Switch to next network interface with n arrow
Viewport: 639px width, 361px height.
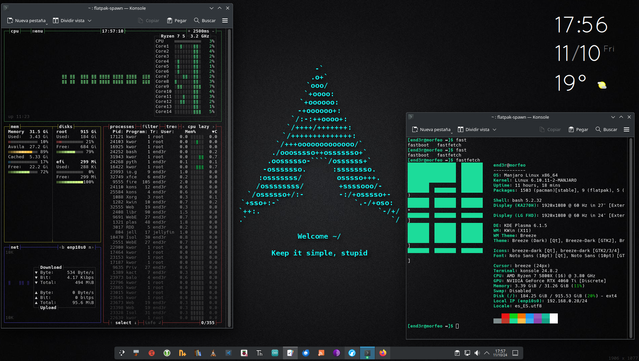click(90, 247)
